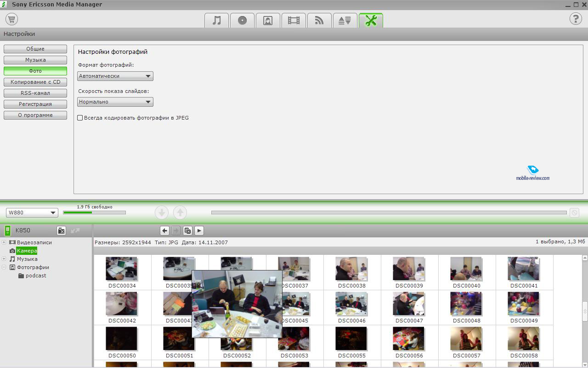
Task: Select Видеозаписи in the tree
Action: coord(34,242)
